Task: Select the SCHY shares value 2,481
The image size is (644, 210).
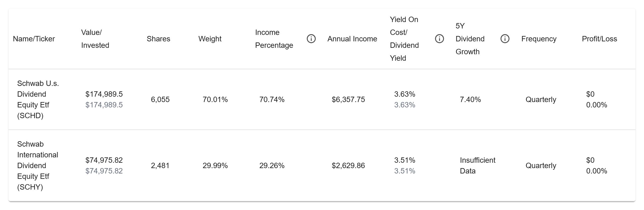Action: click(160, 166)
